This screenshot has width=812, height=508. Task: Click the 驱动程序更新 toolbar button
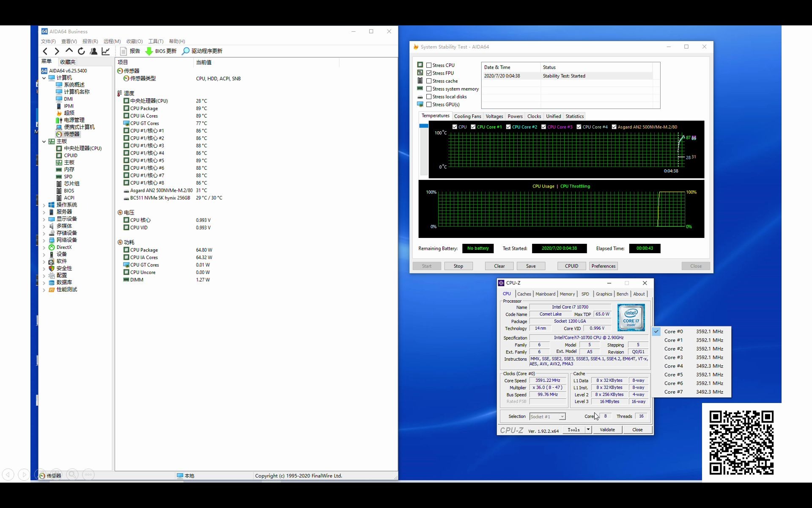(202, 51)
